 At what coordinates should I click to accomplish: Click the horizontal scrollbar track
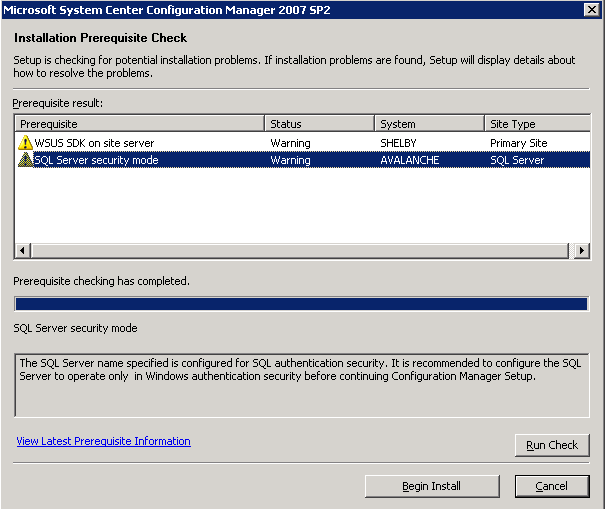pyautogui.click(x=300, y=250)
